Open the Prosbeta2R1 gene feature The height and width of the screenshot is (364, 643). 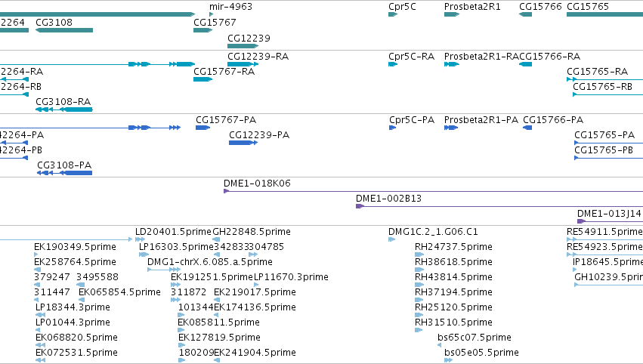(x=452, y=14)
